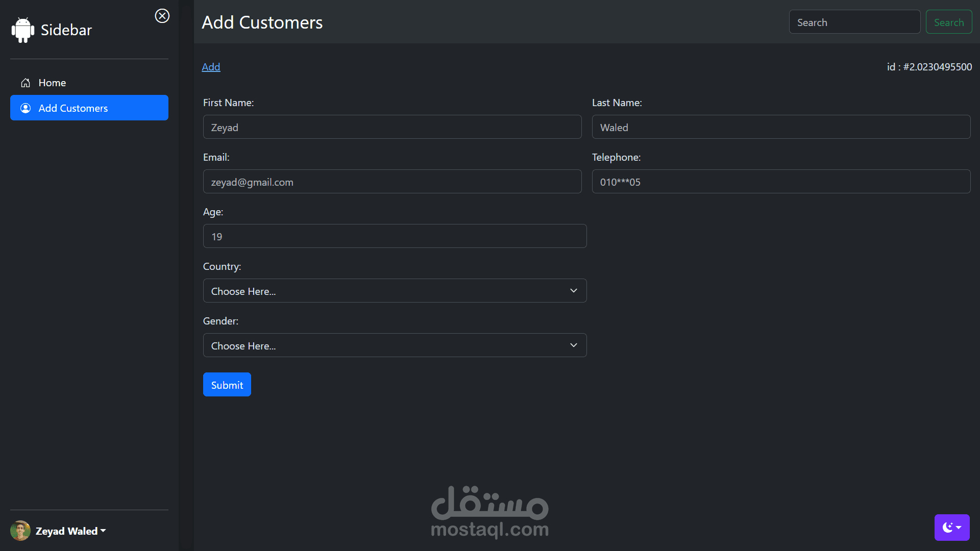Viewport: 980px width, 551px height.
Task: Click Zeyad Waled's profile avatar
Action: click(20, 531)
